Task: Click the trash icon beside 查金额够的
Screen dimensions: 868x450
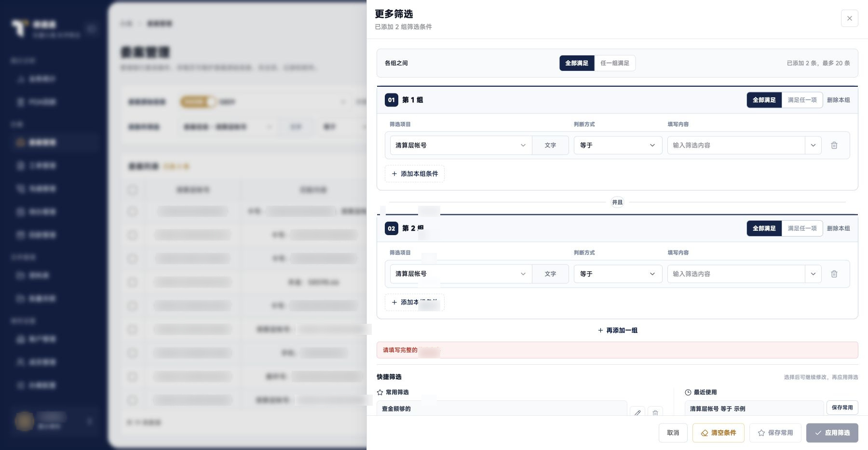Action: click(655, 412)
